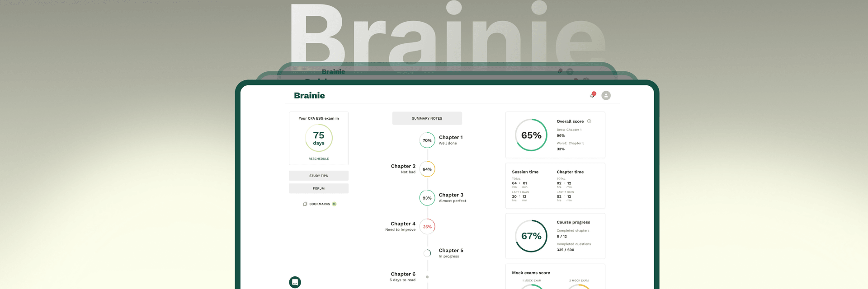Select Chapter 6 timeline dot
The image size is (868, 289).
point(427,277)
